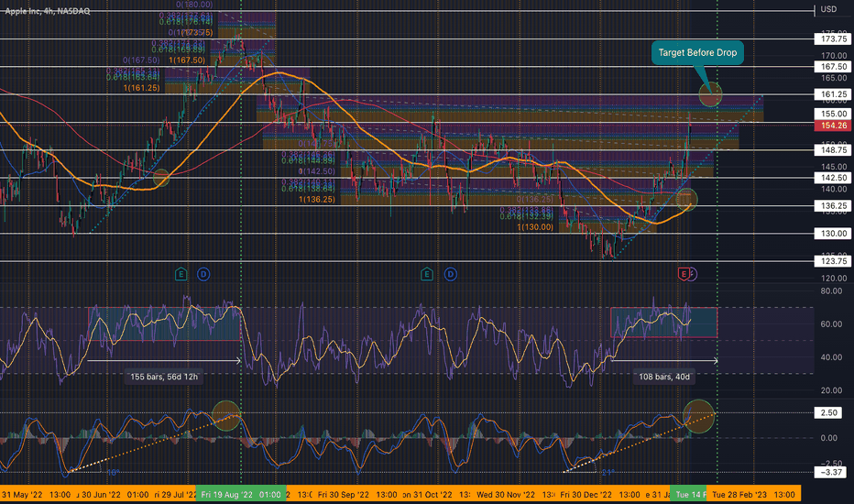Select the 1(161.25) Fibonacci label

(x=141, y=88)
